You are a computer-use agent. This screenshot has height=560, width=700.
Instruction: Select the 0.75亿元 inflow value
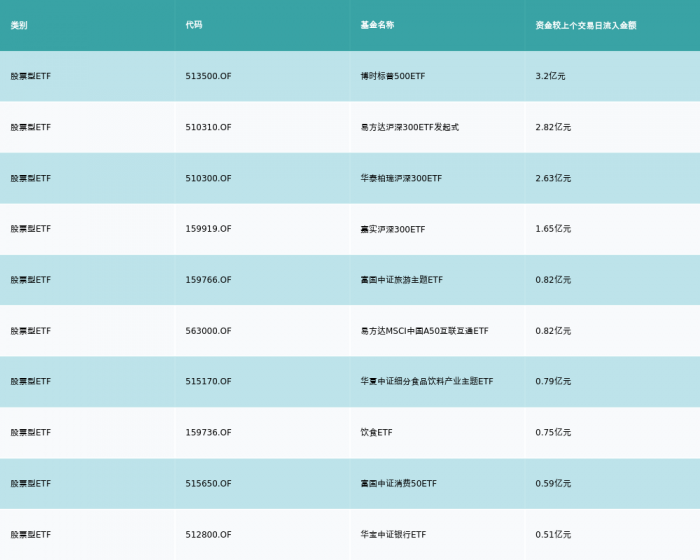tap(553, 432)
